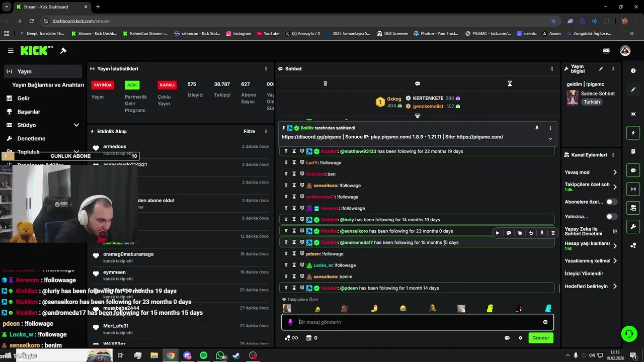Open Sohbet panel three-dot menu

click(552, 69)
